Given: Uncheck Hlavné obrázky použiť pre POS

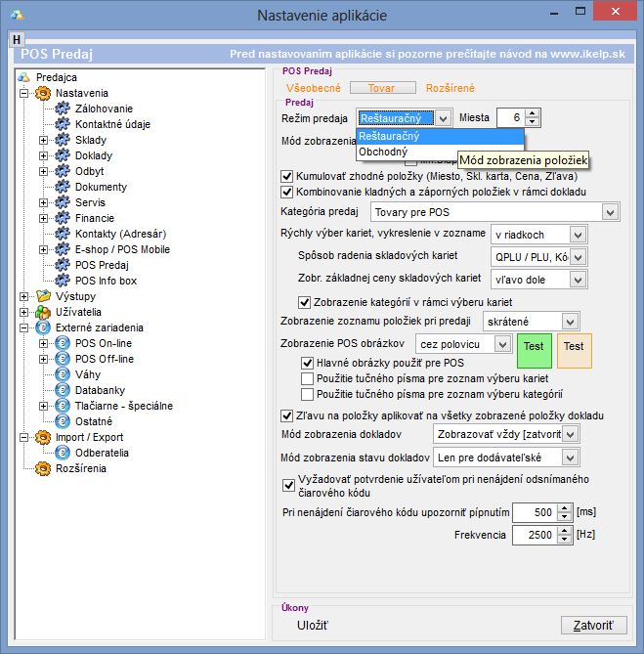Looking at the screenshot, I should [307, 362].
